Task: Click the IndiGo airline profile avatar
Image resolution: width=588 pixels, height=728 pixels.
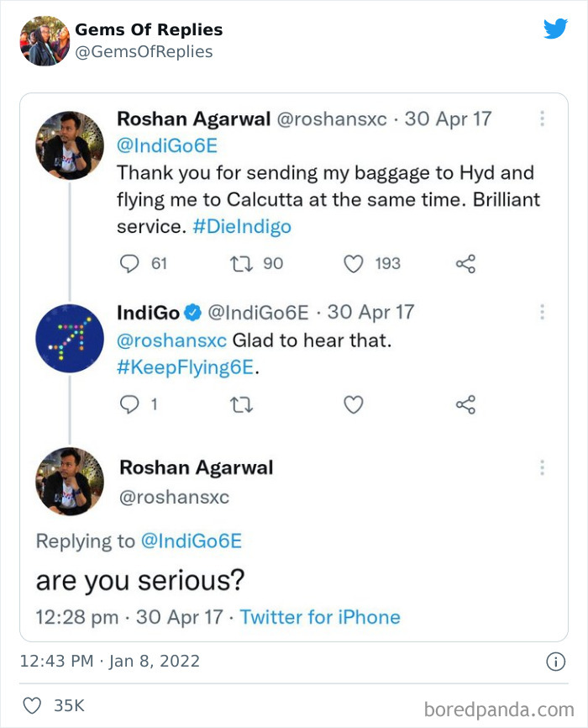Action: tap(69, 338)
